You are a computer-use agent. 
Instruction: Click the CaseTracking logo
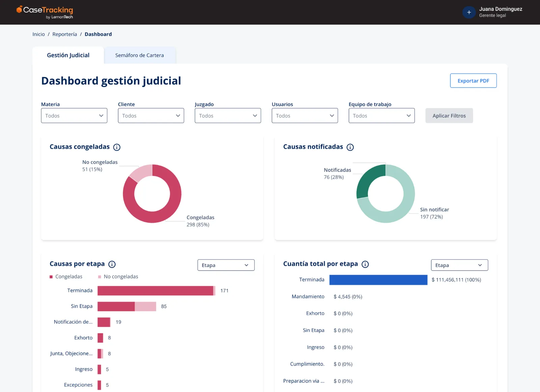[x=45, y=12]
